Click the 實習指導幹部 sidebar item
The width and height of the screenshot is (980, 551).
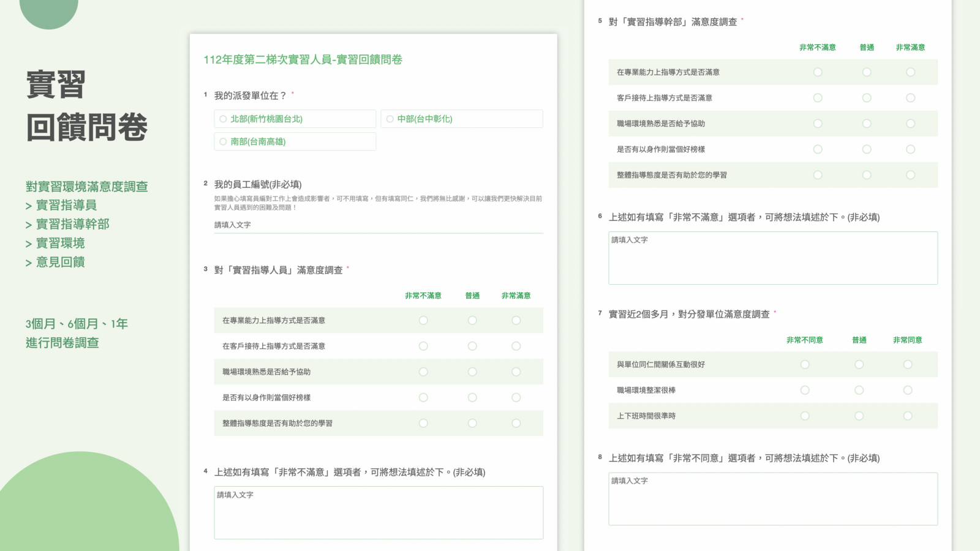click(x=72, y=224)
